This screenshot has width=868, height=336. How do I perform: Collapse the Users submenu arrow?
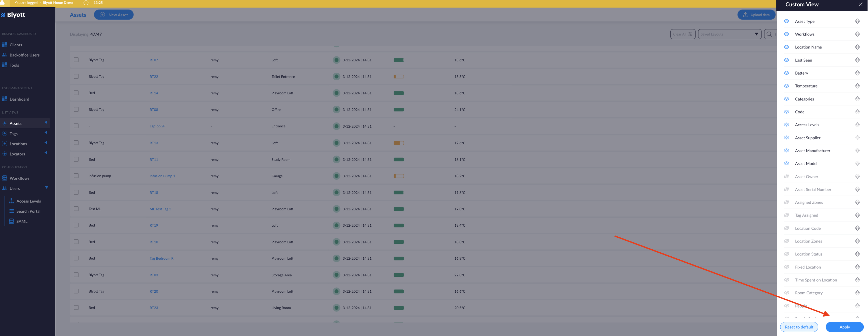46,188
